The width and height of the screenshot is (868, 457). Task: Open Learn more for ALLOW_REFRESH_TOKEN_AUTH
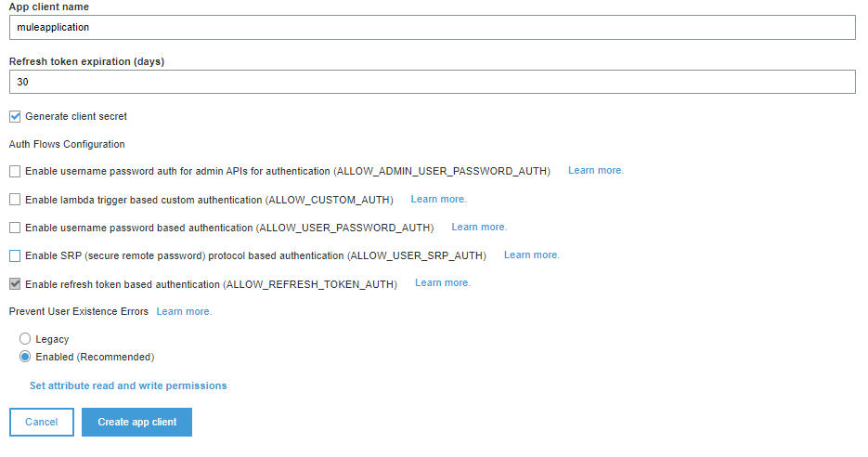click(x=443, y=282)
